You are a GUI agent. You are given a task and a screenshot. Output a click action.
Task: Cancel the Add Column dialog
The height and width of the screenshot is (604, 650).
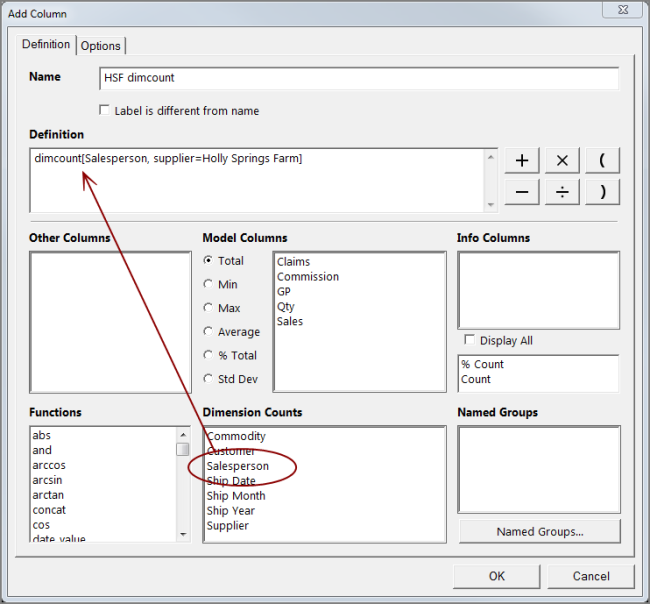click(x=591, y=576)
